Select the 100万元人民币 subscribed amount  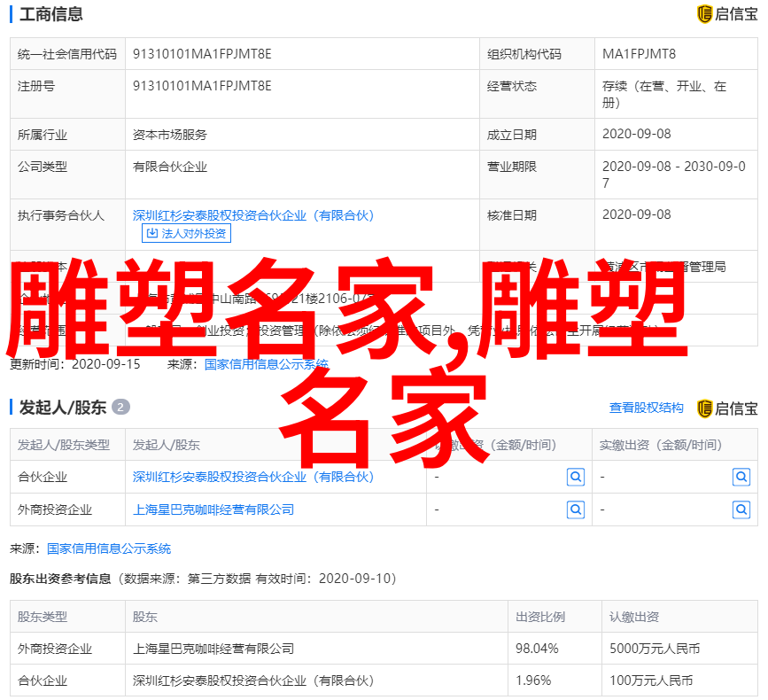pos(651,681)
